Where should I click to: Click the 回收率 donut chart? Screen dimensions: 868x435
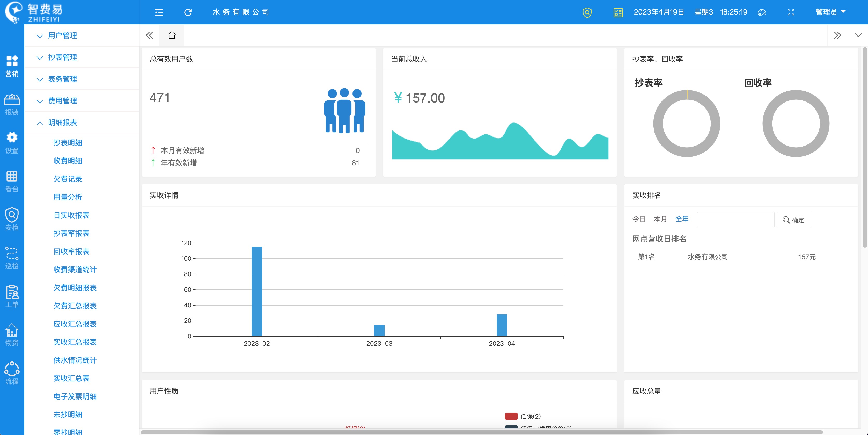(796, 124)
